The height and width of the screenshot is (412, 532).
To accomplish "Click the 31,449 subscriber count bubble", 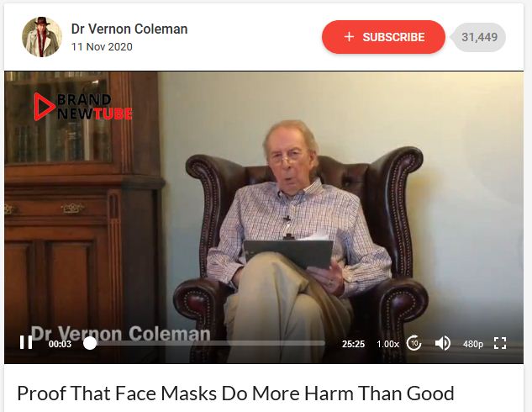I will 479,37.
